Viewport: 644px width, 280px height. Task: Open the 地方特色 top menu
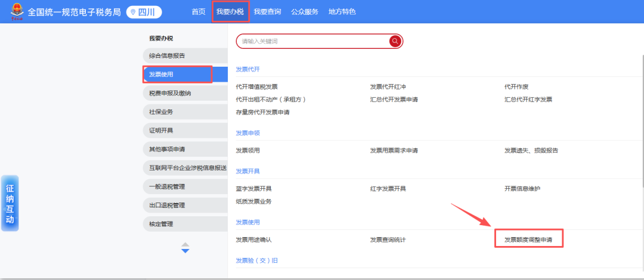(342, 12)
